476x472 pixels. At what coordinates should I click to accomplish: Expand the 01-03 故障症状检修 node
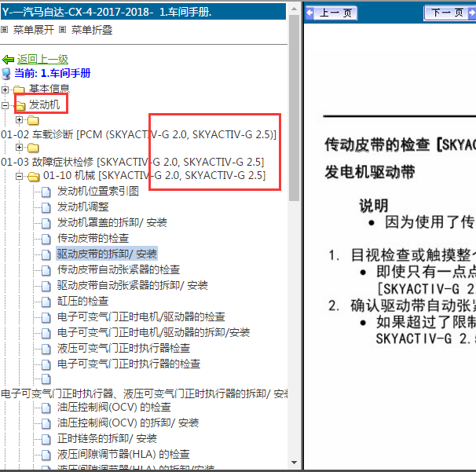pyautogui.click(x=19, y=147)
